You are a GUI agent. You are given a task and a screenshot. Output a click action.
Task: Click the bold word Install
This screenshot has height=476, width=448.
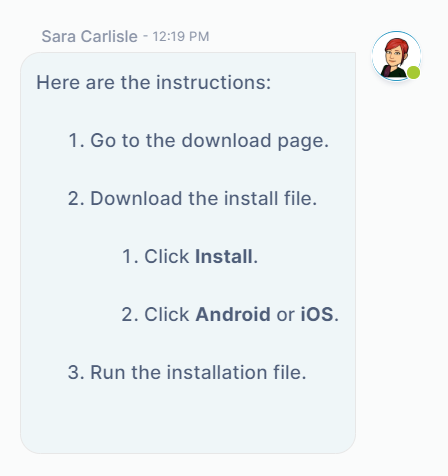click(224, 256)
